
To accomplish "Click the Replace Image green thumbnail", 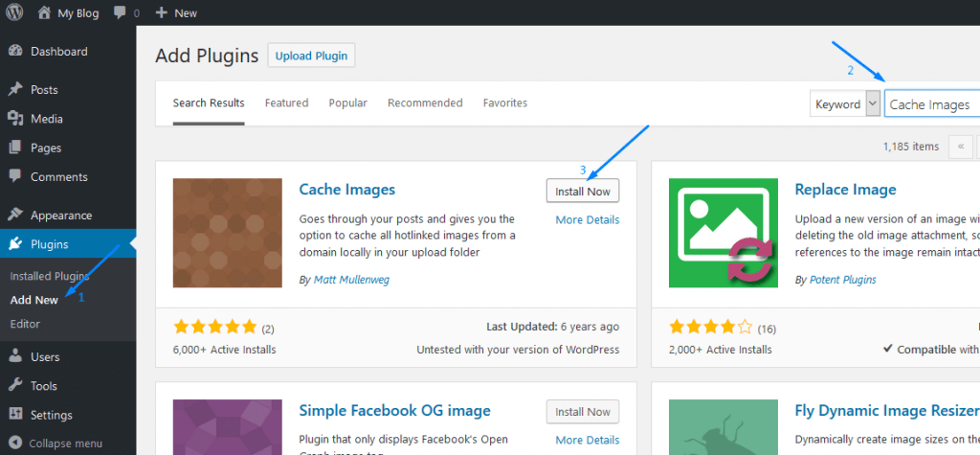I will pyautogui.click(x=724, y=233).
